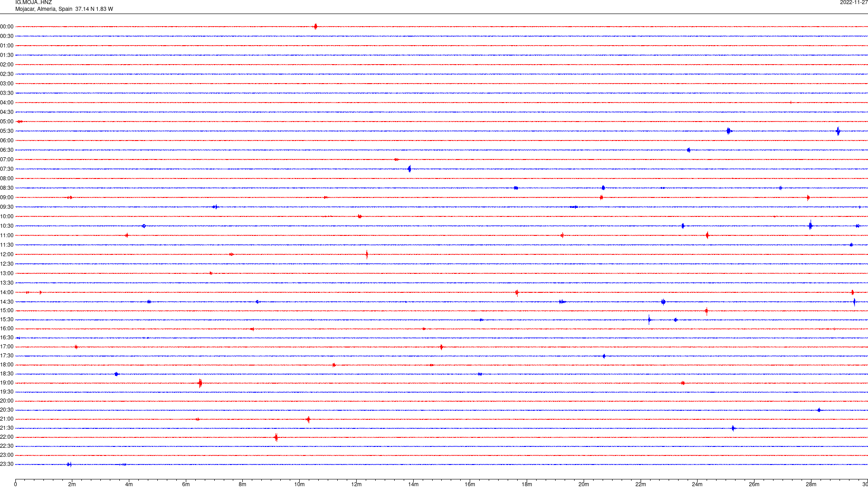Select the 11:00 row time label
This screenshot has width=868, height=488.
point(7,235)
